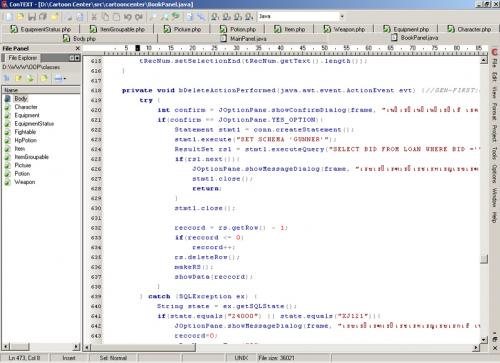Click the Name column header

pos(41,90)
